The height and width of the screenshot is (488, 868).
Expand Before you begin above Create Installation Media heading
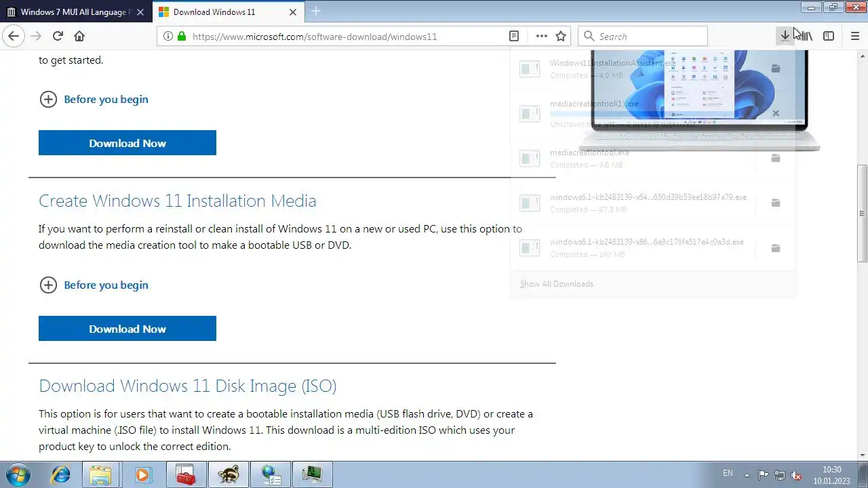[94, 99]
